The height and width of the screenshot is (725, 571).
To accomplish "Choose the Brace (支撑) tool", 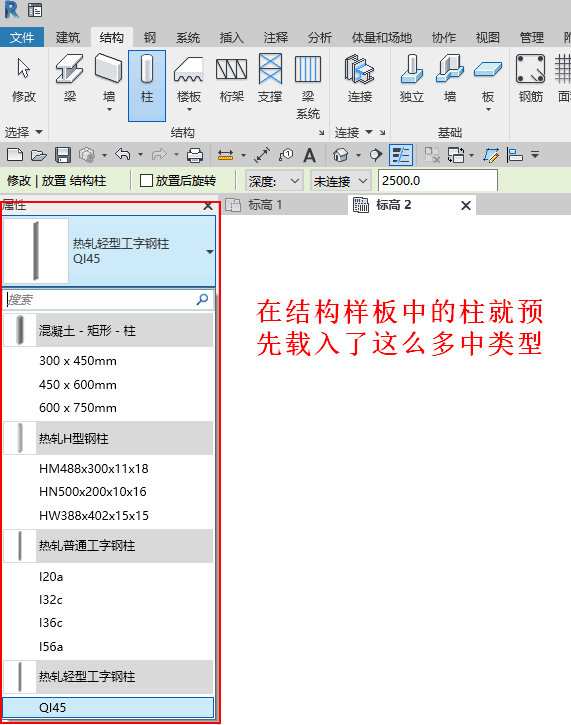I will [270, 80].
